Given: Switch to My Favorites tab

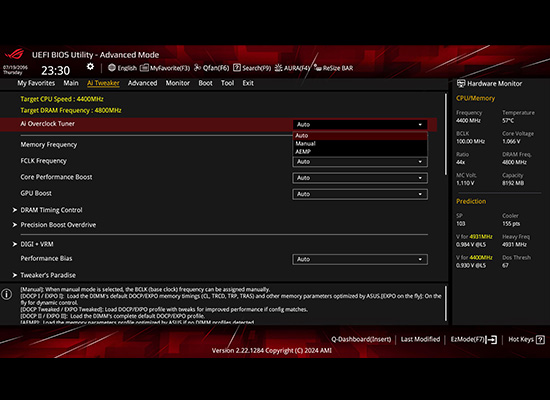Looking at the screenshot, I should [x=36, y=83].
